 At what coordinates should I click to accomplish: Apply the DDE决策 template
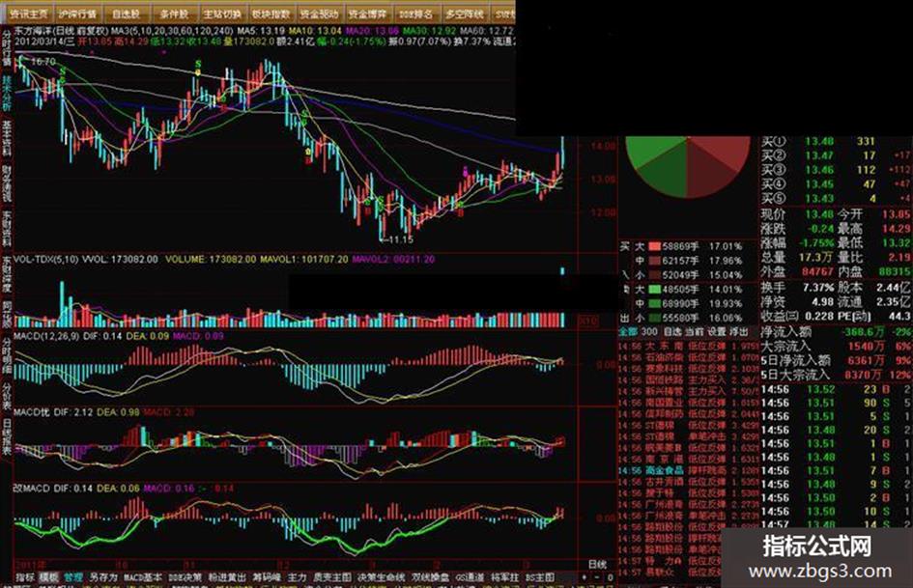(x=185, y=577)
